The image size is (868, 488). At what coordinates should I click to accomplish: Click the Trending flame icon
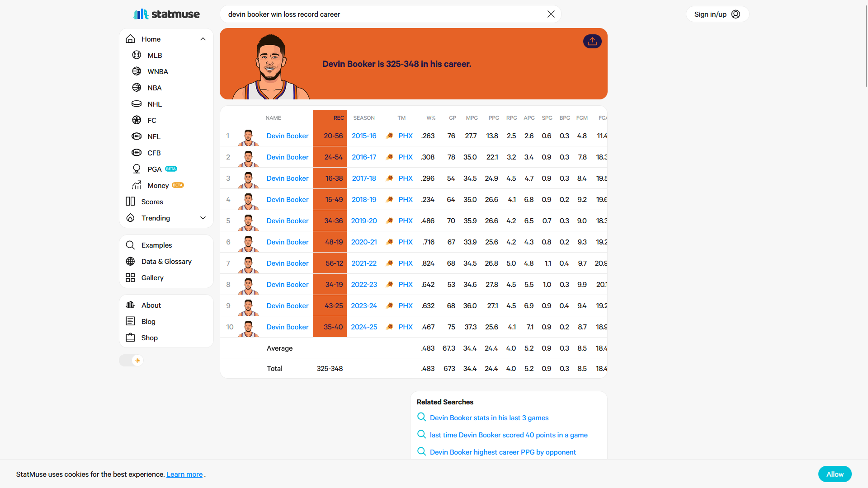(130, 218)
